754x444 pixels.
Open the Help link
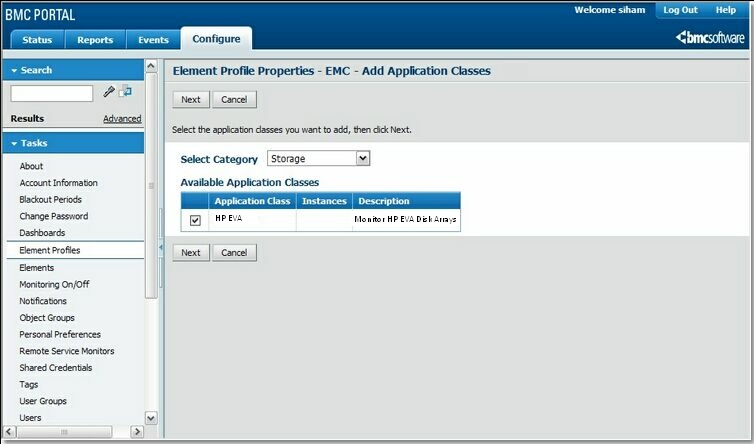click(726, 10)
